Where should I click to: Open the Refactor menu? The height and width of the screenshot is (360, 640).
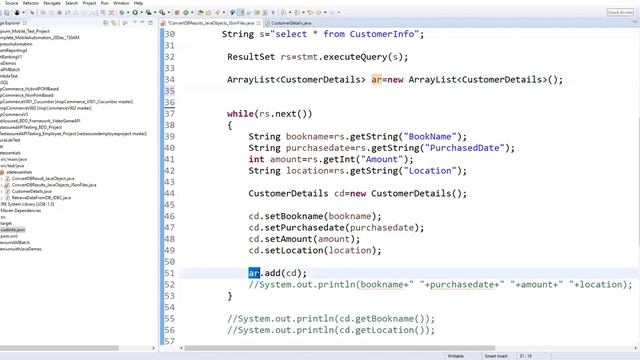[31, 3]
